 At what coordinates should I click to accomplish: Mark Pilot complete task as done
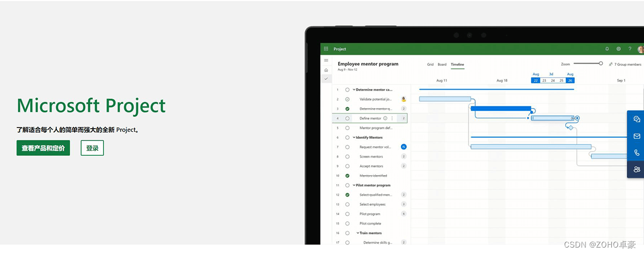pos(347,223)
